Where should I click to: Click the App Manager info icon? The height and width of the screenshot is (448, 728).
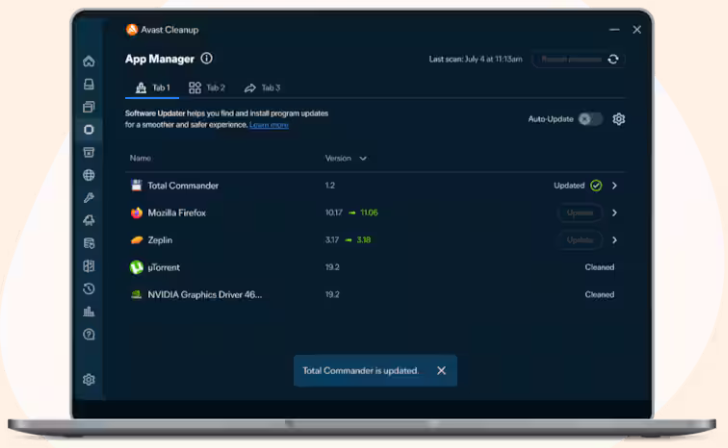point(207,58)
